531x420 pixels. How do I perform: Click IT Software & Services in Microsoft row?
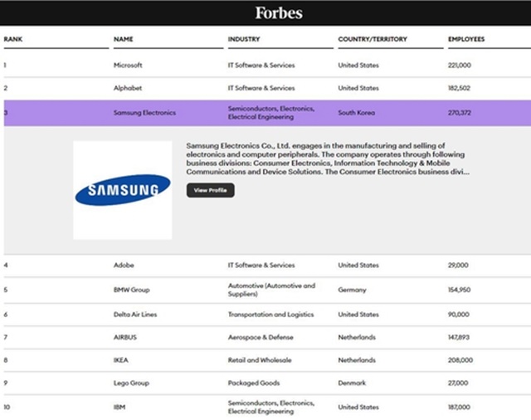click(x=261, y=65)
